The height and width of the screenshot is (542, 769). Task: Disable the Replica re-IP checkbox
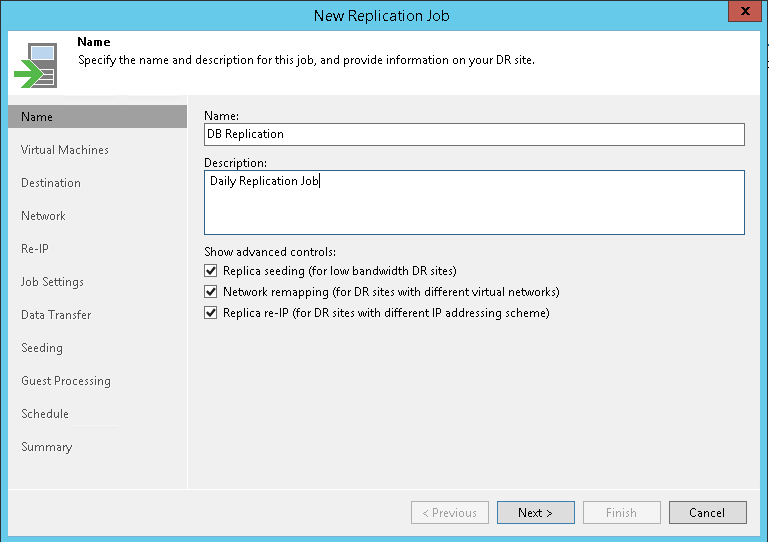[x=211, y=313]
